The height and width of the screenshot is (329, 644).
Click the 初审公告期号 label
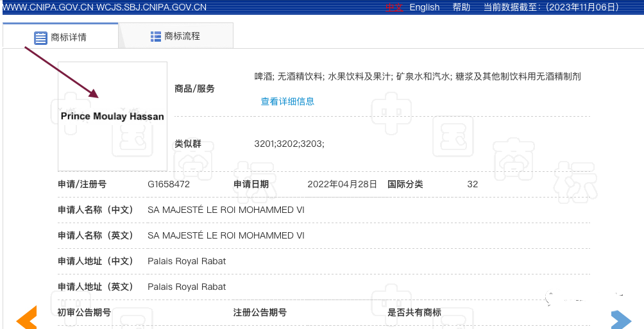coord(85,312)
